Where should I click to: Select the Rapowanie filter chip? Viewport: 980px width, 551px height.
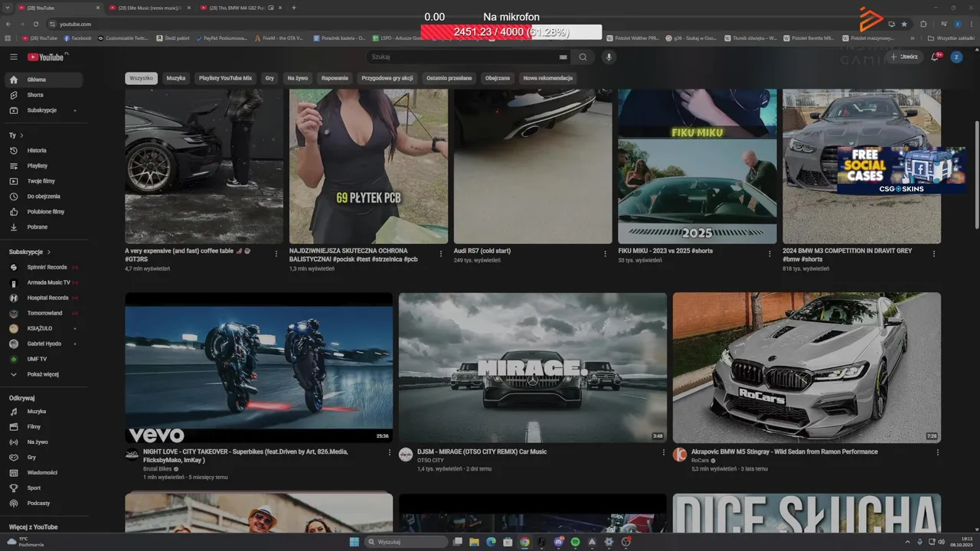335,78
